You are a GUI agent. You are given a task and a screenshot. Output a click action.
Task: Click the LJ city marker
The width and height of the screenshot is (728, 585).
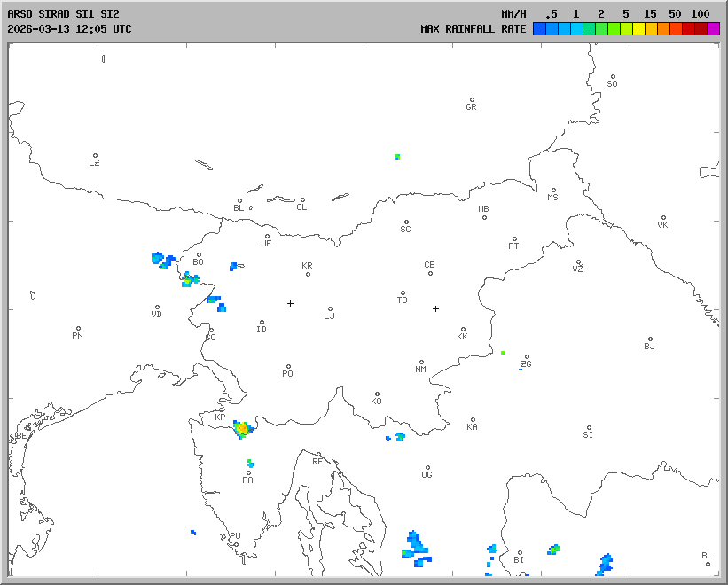[330, 308]
